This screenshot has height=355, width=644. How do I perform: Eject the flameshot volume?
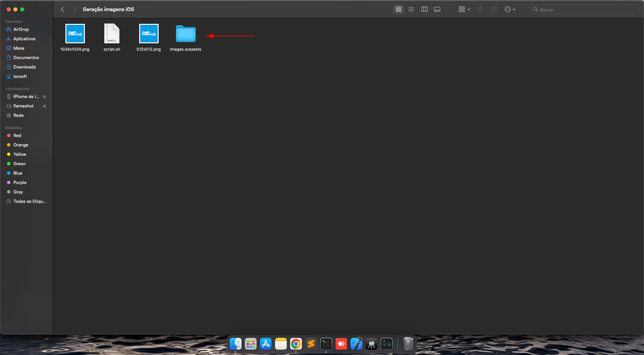click(x=44, y=106)
